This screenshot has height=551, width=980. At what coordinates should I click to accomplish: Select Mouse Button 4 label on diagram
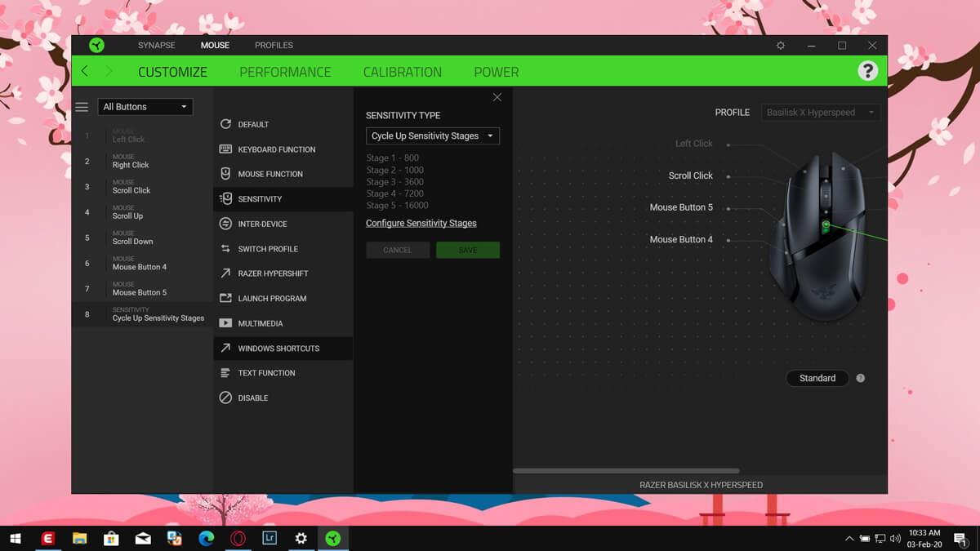pyautogui.click(x=681, y=239)
